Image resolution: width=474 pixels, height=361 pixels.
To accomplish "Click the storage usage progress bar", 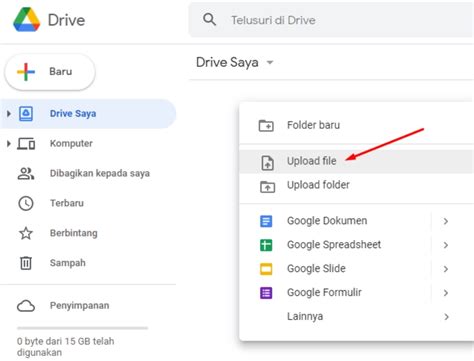I will (x=82, y=328).
